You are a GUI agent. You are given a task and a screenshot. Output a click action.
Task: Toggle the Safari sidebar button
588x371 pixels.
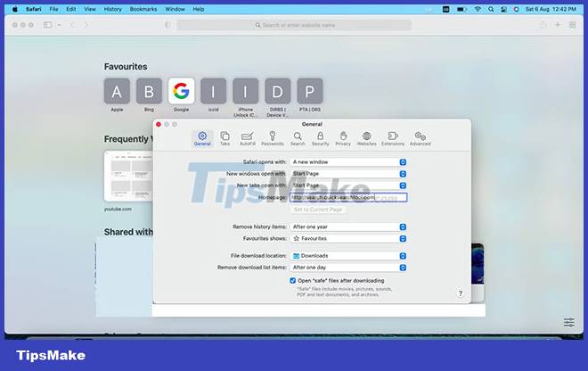pyautogui.click(x=47, y=25)
